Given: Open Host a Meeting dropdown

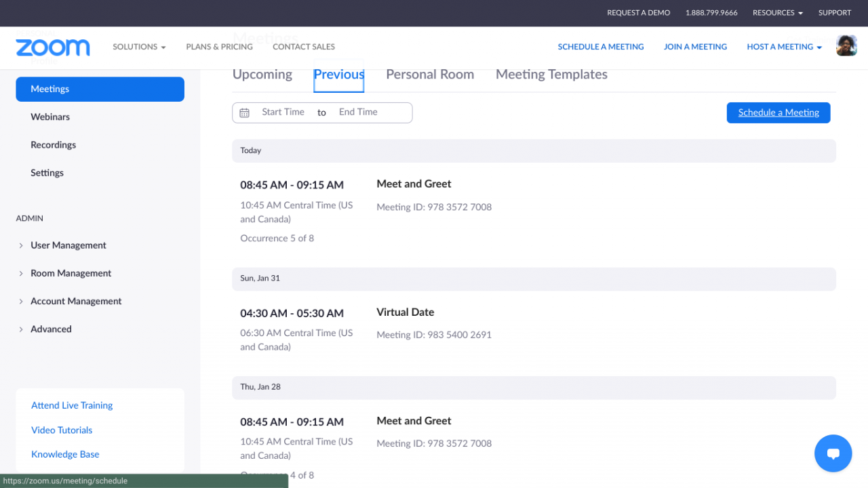Looking at the screenshot, I should [784, 47].
